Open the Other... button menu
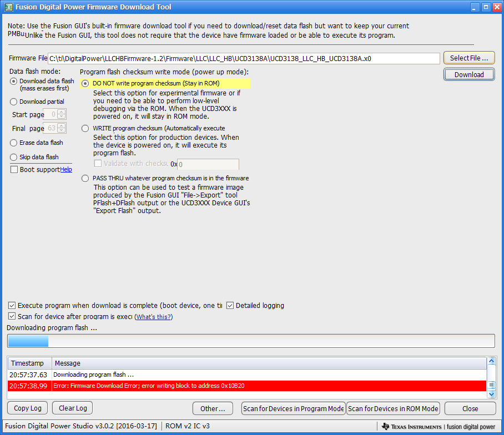This screenshot has height=435, width=504. click(213, 408)
